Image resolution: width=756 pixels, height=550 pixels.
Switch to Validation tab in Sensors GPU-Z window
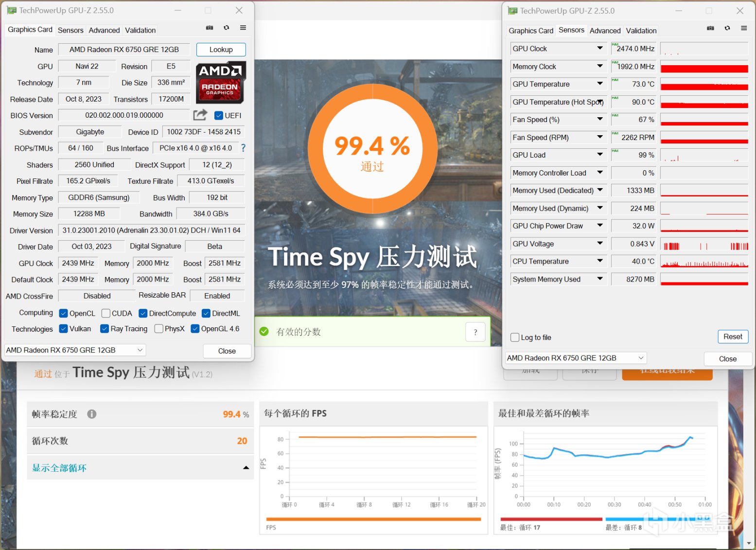pos(641,31)
